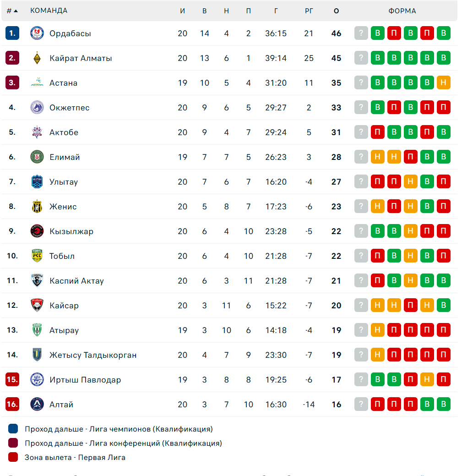Image resolution: width=462 pixels, height=476 pixels.
Task: Click Ордабасы's gray question mark form badge
Action: (361, 33)
